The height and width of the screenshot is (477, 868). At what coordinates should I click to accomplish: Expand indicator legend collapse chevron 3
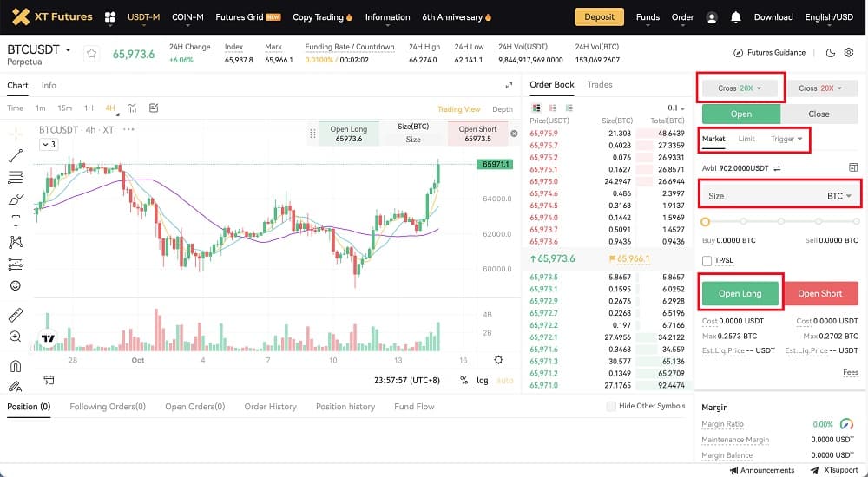[49, 145]
